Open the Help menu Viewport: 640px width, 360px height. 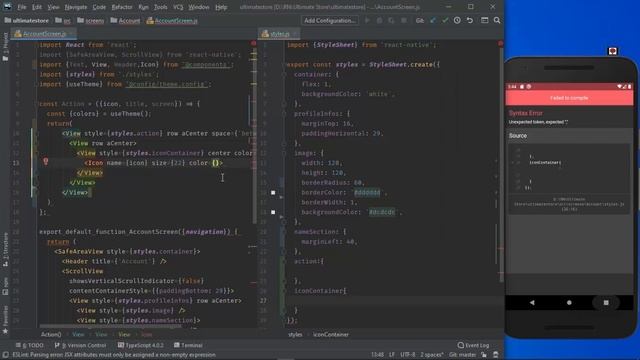(221, 7)
